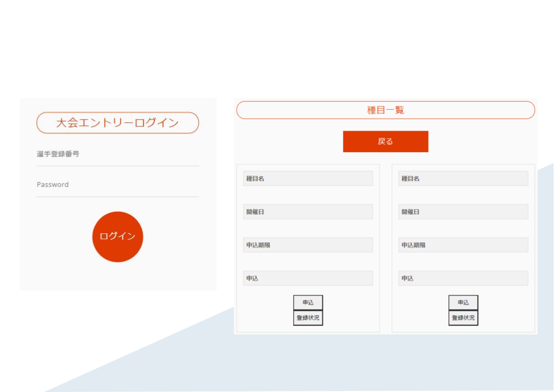Open 登録状況 in right card

click(x=463, y=318)
